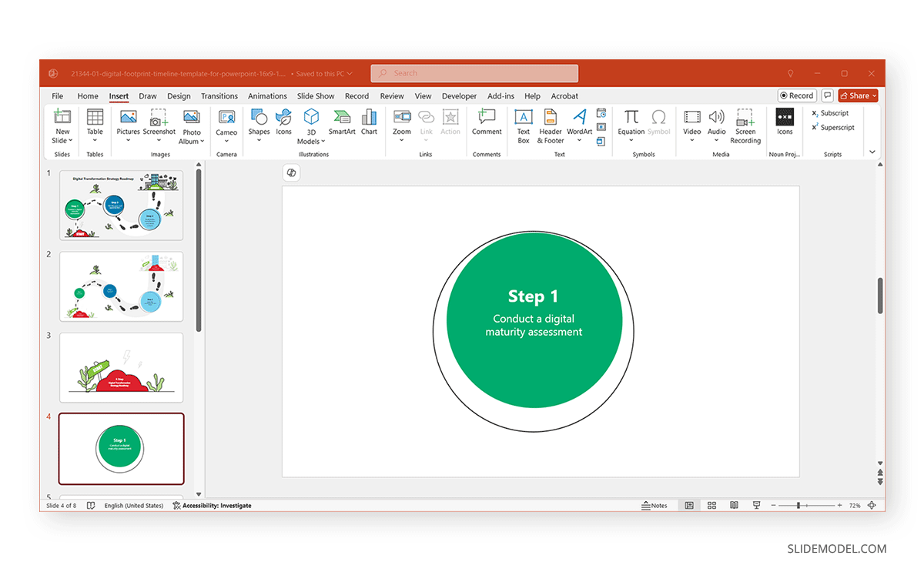924x572 pixels.
Task: Click the Object insert icon
Action: (x=601, y=141)
